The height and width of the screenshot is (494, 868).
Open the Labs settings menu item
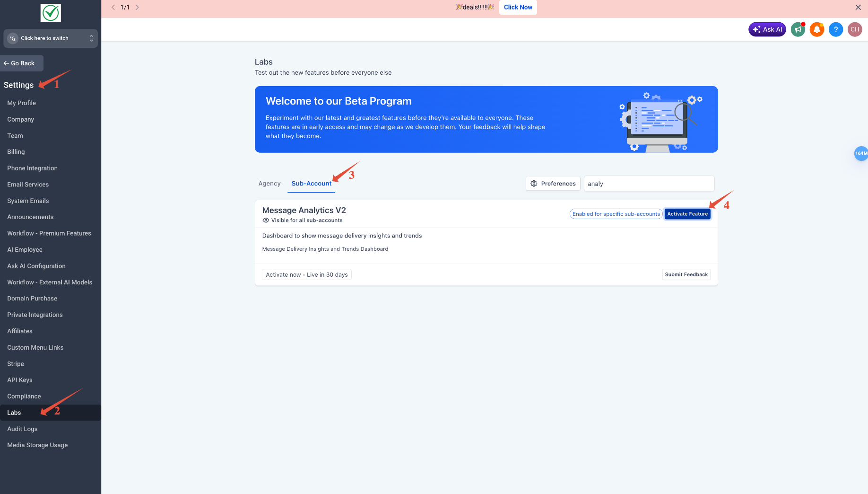51,413
